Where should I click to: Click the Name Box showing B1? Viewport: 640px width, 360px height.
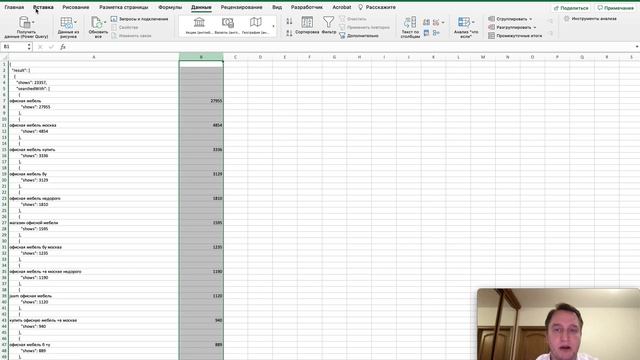click(x=14, y=47)
